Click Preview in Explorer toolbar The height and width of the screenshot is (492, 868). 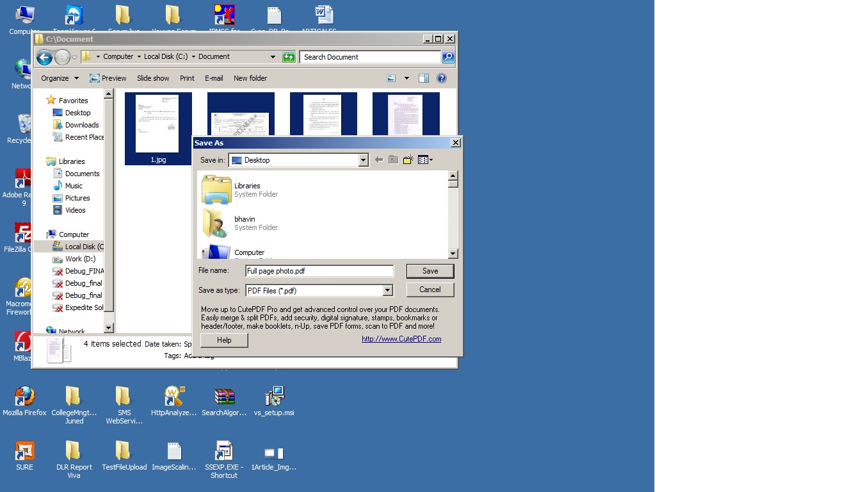(x=108, y=78)
